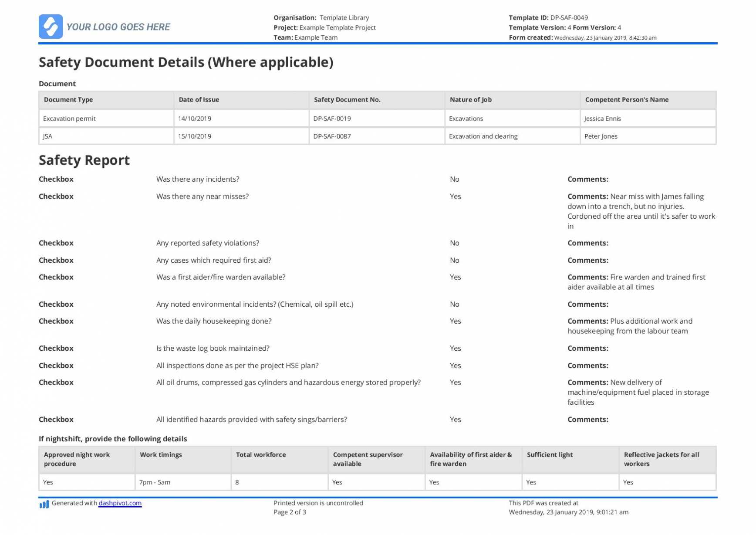Collapse the Safety Document Details section

click(x=186, y=62)
